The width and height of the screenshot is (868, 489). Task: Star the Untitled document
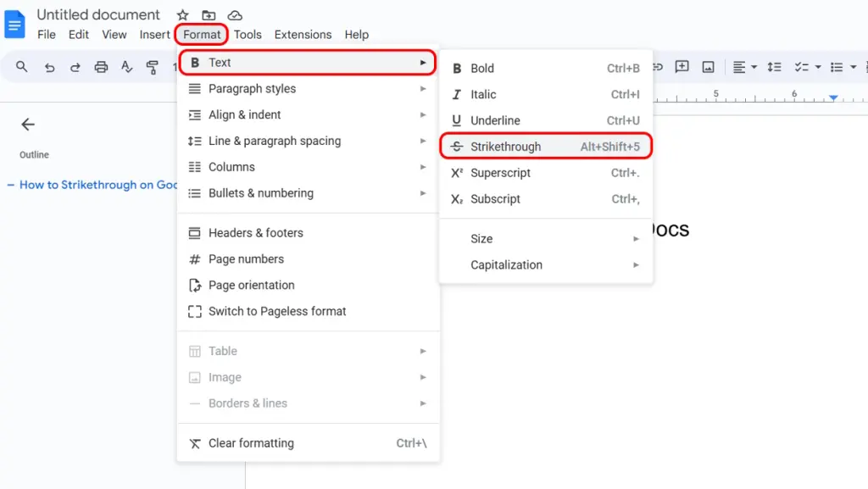[x=182, y=14]
